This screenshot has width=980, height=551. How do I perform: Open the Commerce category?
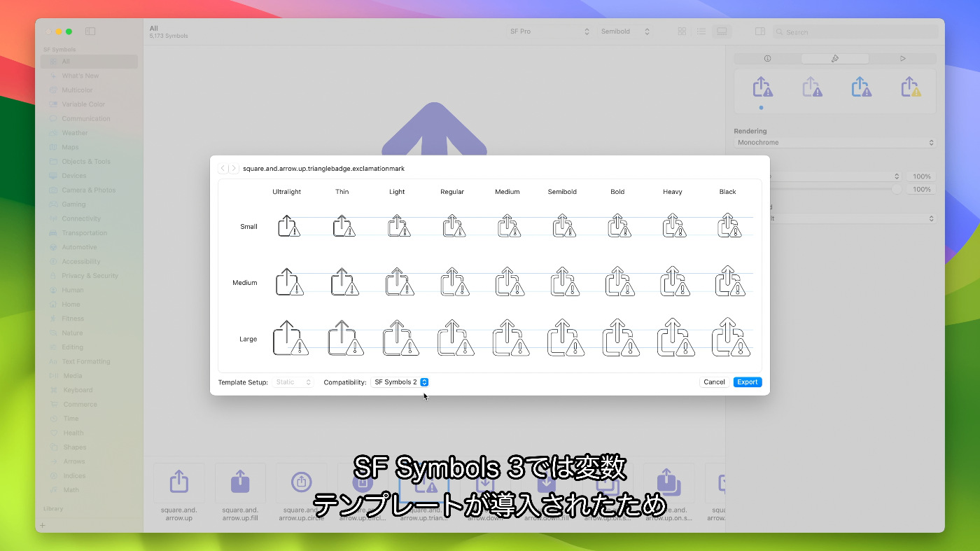pos(89,404)
